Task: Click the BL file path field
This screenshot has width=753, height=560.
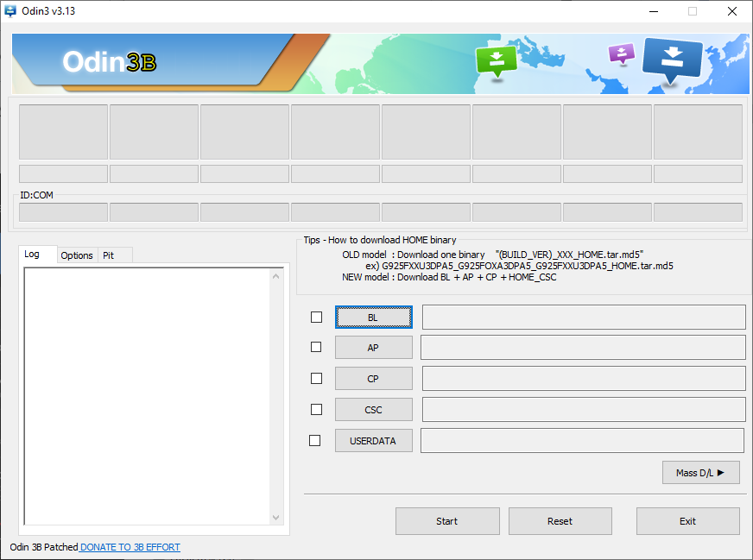Action: tap(584, 318)
